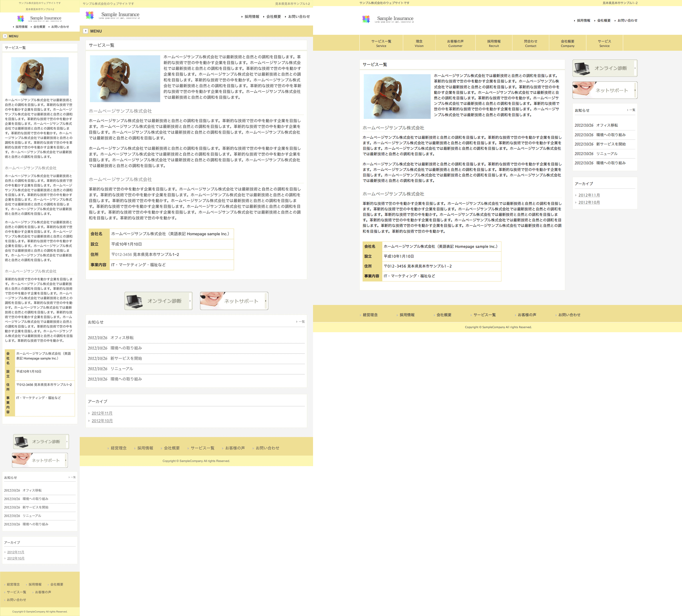Click teddy bear image in desktop-width layout
This screenshot has height=616, width=682.
point(397,97)
